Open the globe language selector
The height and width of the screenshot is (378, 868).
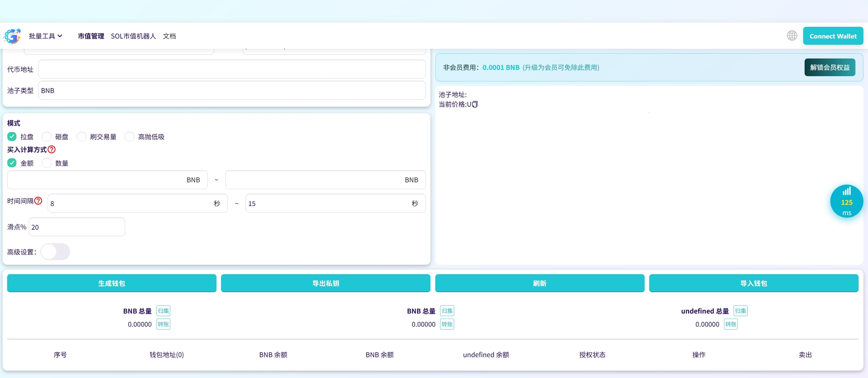point(792,36)
